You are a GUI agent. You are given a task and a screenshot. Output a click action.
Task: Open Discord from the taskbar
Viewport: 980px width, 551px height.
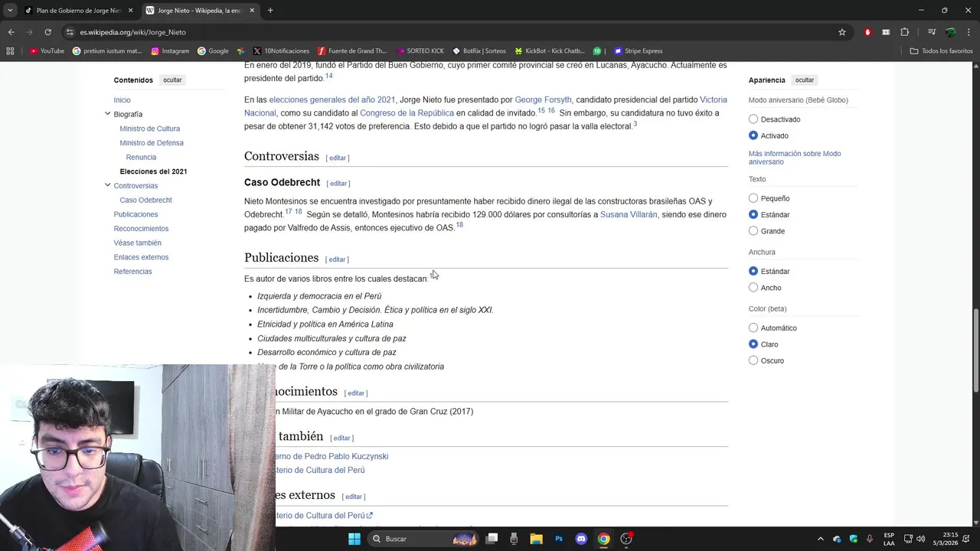coord(581,539)
